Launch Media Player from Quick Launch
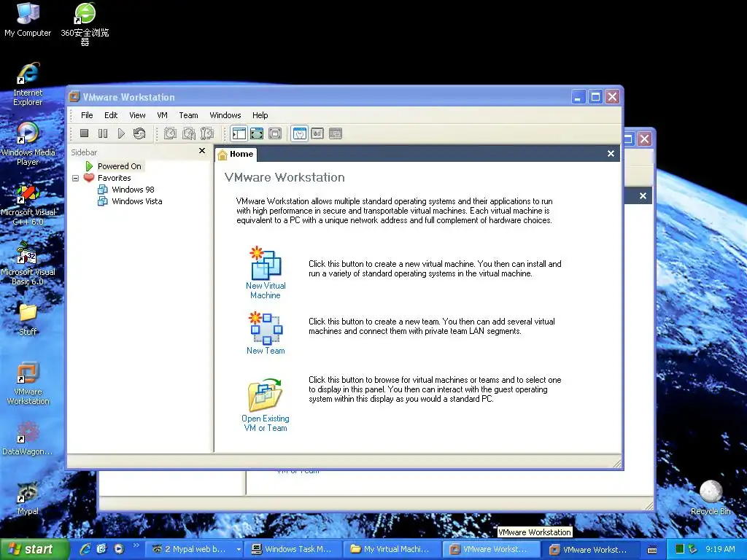Screen dimensions: 747x560 click(119, 549)
